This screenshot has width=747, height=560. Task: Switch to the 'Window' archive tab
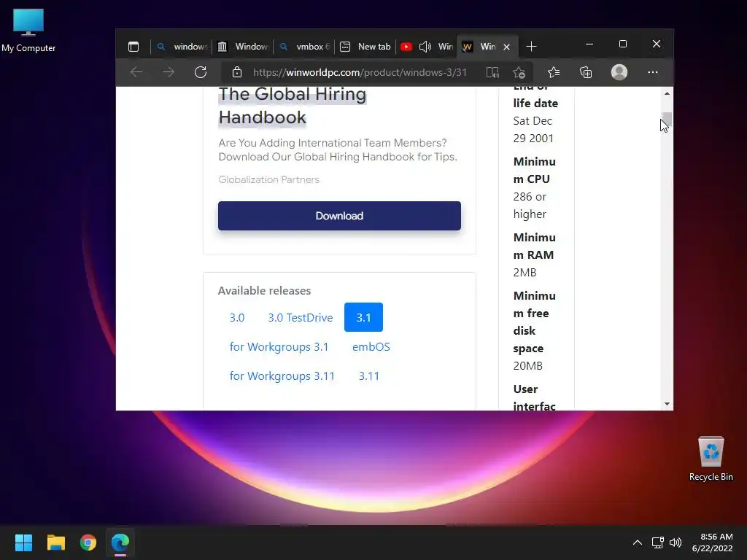[243, 47]
